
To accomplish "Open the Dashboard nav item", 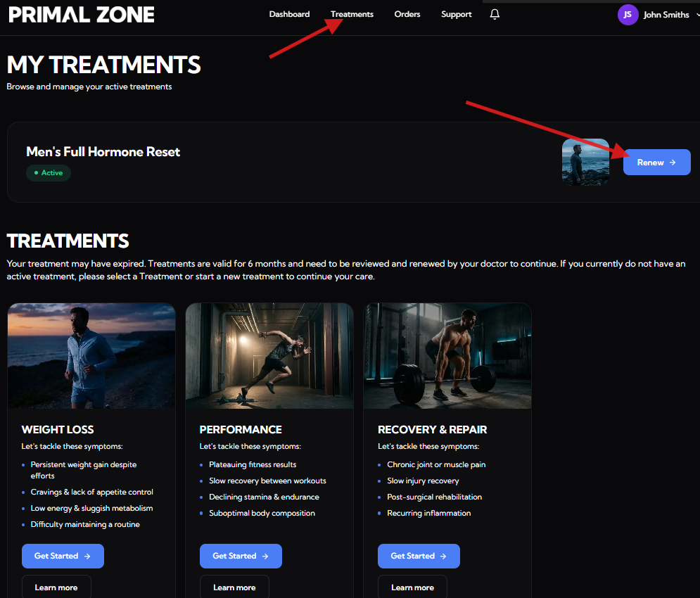I will tap(289, 14).
